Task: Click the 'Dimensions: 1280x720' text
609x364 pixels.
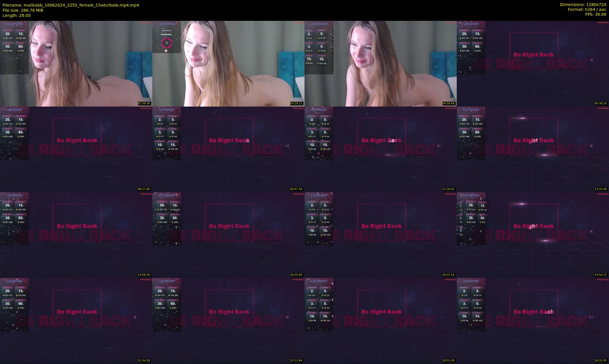Action: tap(583, 5)
